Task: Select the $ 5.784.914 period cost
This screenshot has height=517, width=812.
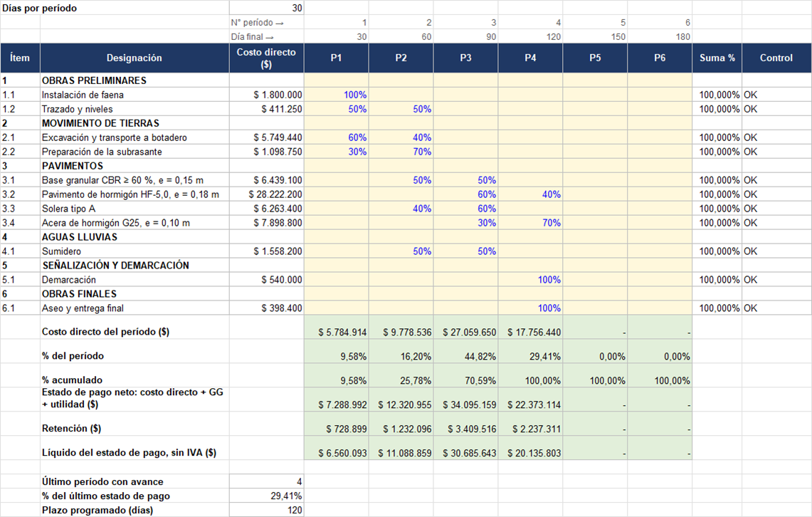Action: (x=336, y=328)
